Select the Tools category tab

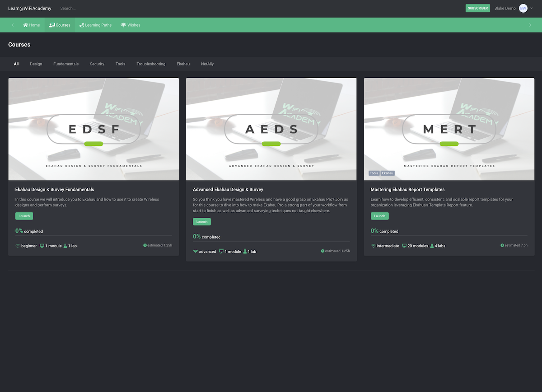120,64
